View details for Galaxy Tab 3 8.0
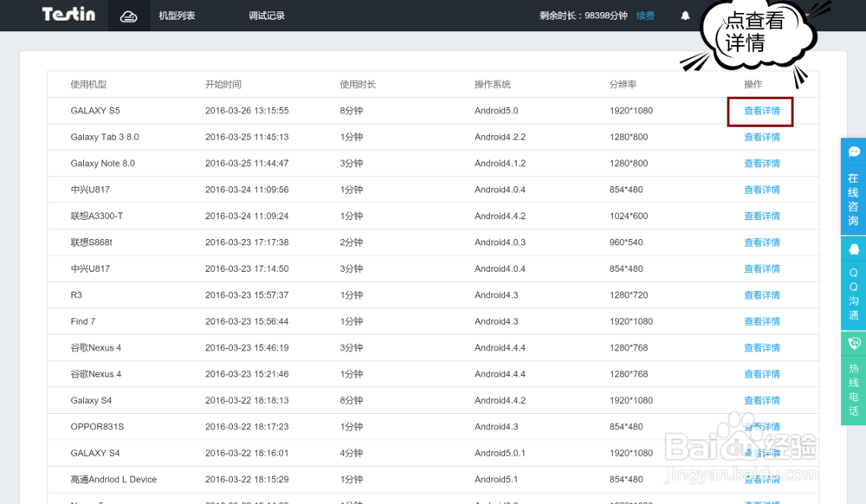The width and height of the screenshot is (866, 504). tap(761, 137)
